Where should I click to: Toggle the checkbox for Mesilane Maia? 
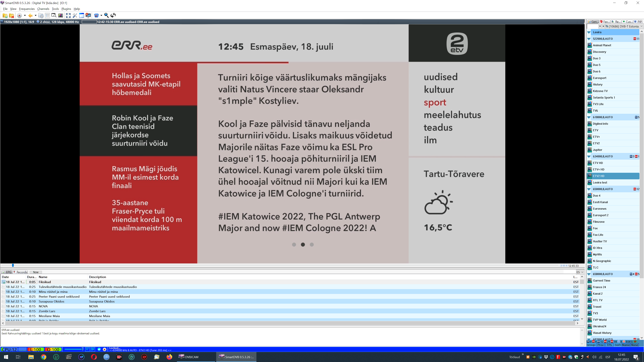[x=4, y=316]
